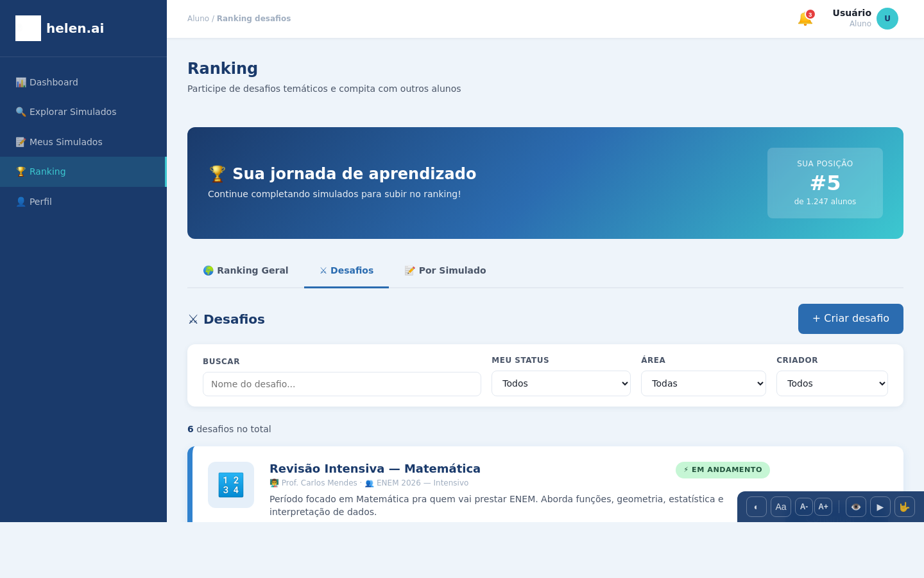The height and width of the screenshot is (578, 924).
Task: Click the Nome do desafio search field
Action: pyautogui.click(x=341, y=383)
